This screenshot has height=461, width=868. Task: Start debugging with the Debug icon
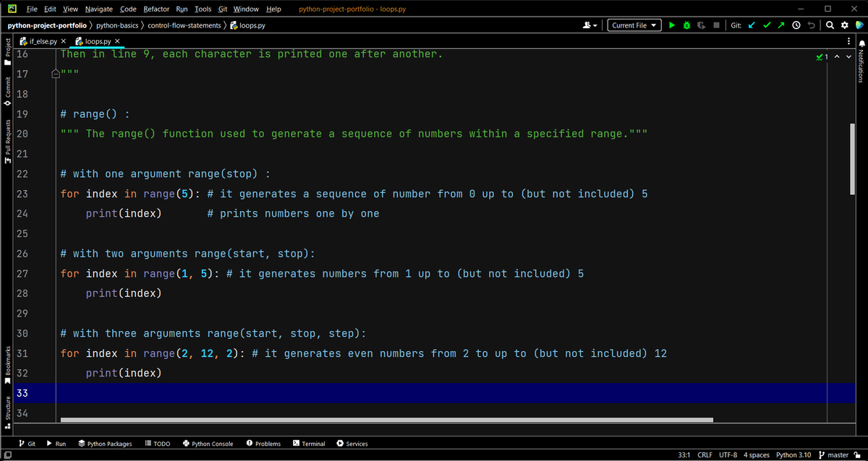685,25
